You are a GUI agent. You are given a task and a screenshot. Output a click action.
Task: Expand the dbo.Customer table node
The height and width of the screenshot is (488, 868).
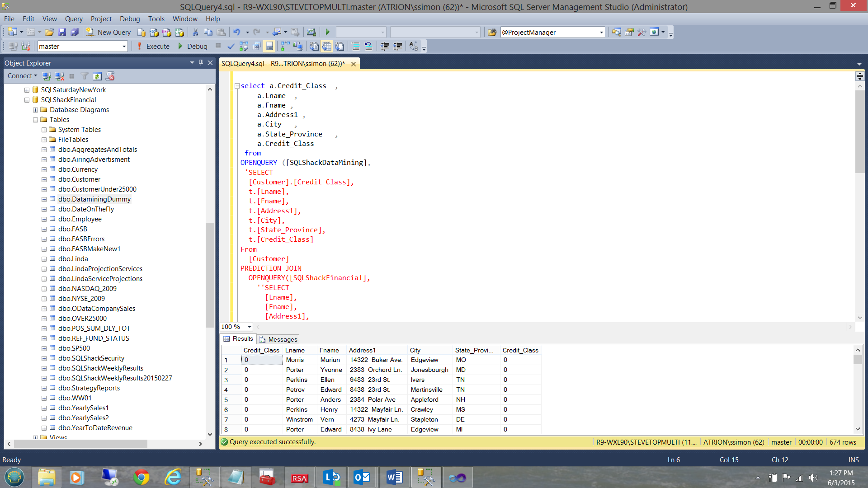click(44, 179)
